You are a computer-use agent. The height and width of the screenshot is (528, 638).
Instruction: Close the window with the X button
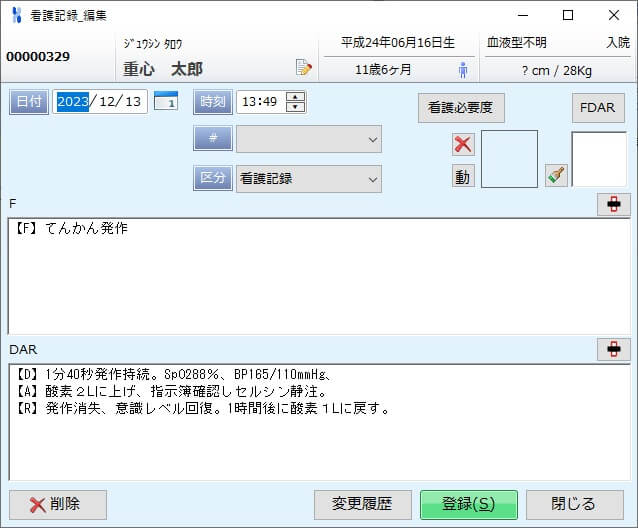tap(614, 15)
